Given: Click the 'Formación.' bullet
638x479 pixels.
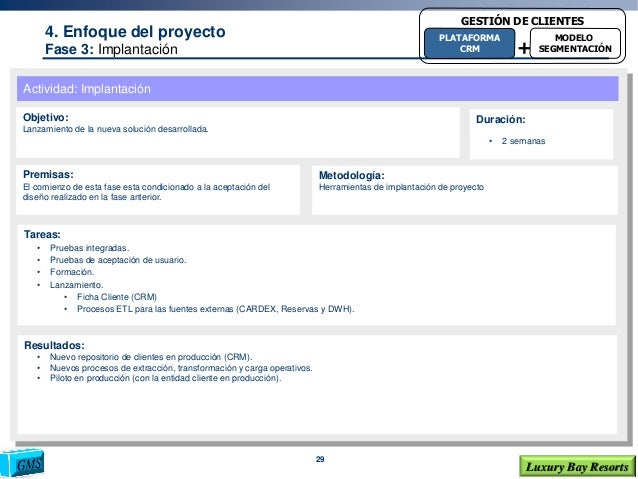Looking at the screenshot, I should 72,272.
